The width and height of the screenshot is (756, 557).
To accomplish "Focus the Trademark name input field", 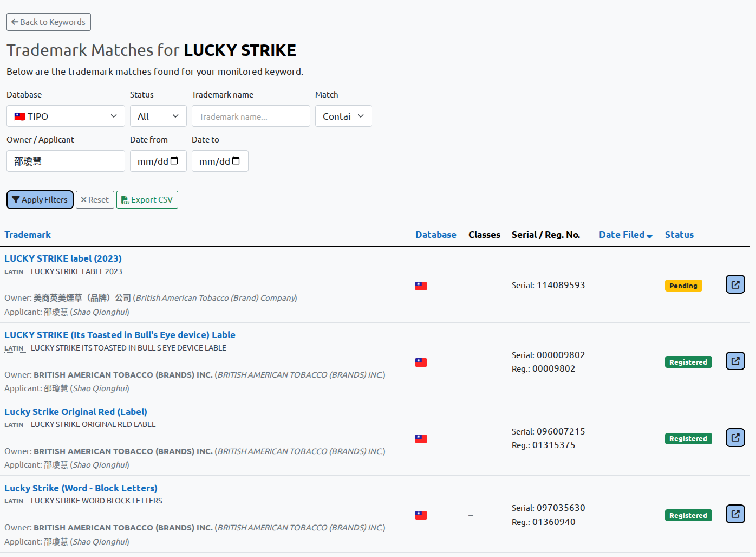I will coord(251,116).
